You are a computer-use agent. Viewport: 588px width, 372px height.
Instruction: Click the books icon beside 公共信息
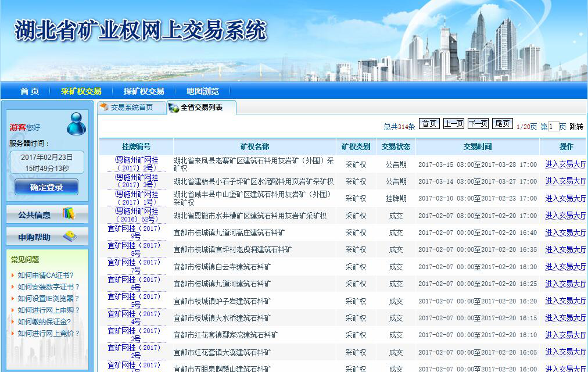point(69,214)
